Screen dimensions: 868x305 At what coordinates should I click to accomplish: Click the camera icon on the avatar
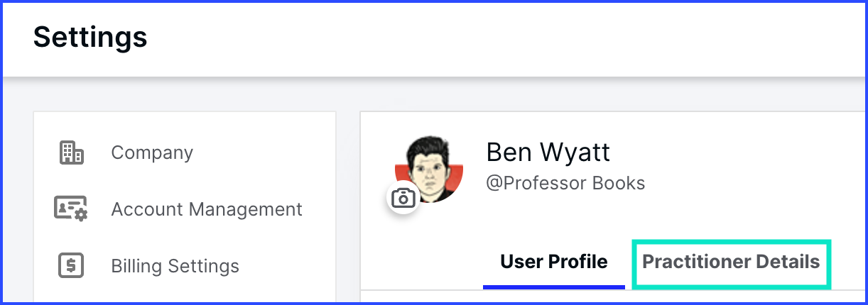tap(403, 197)
